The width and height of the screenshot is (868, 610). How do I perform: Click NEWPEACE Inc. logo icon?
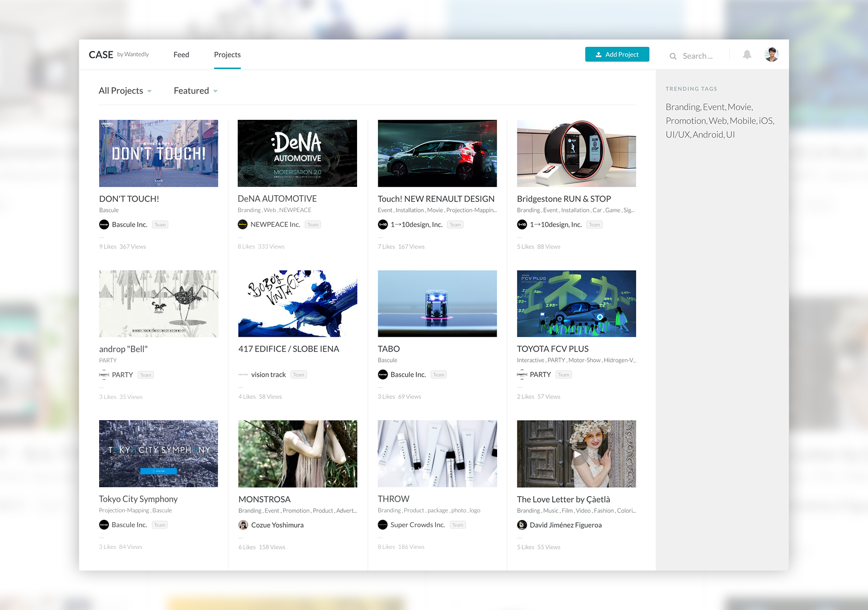243,225
